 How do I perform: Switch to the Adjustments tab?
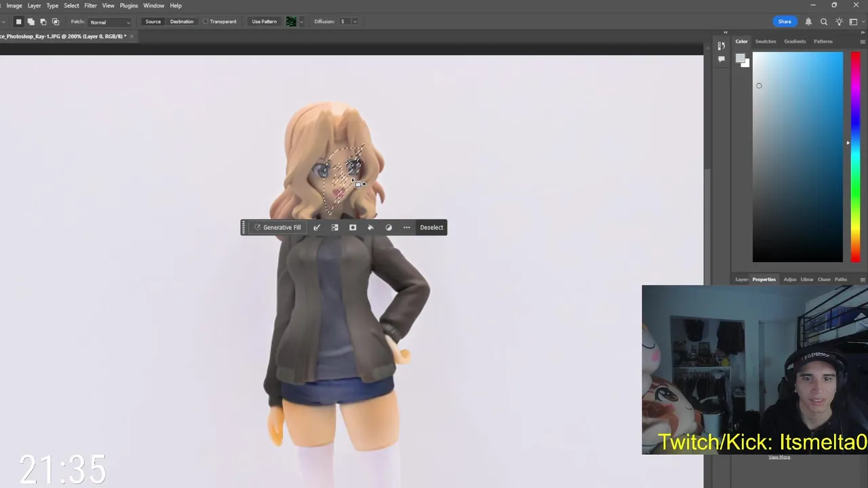tap(790, 279)
